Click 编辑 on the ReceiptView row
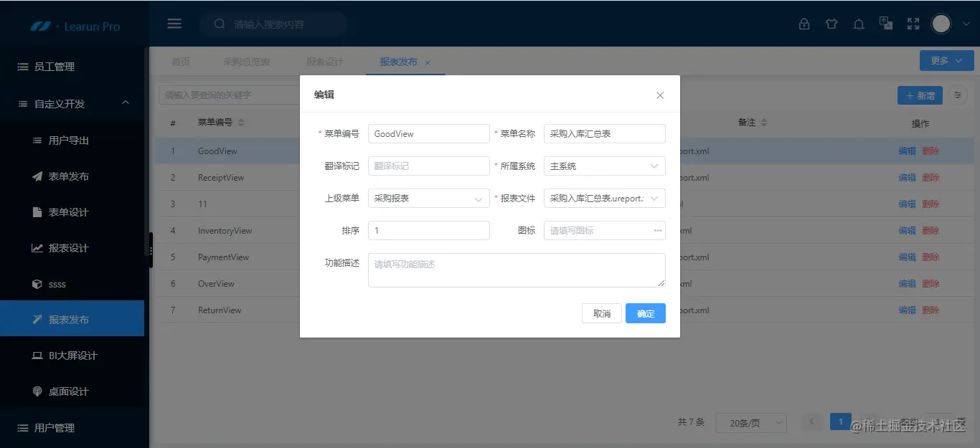 coord(906,177)
